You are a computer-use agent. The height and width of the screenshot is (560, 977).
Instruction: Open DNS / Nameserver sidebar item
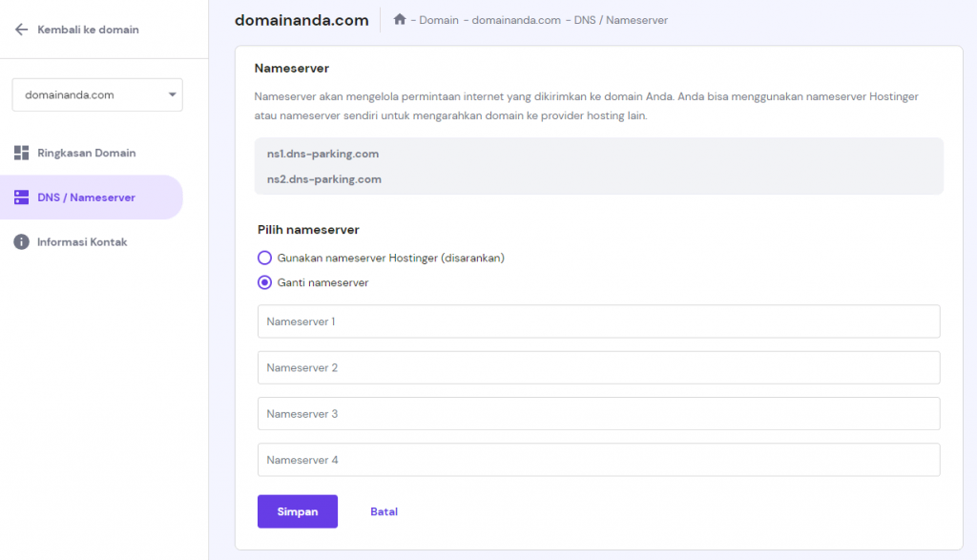pyautogui.click(x=86, y=197)
